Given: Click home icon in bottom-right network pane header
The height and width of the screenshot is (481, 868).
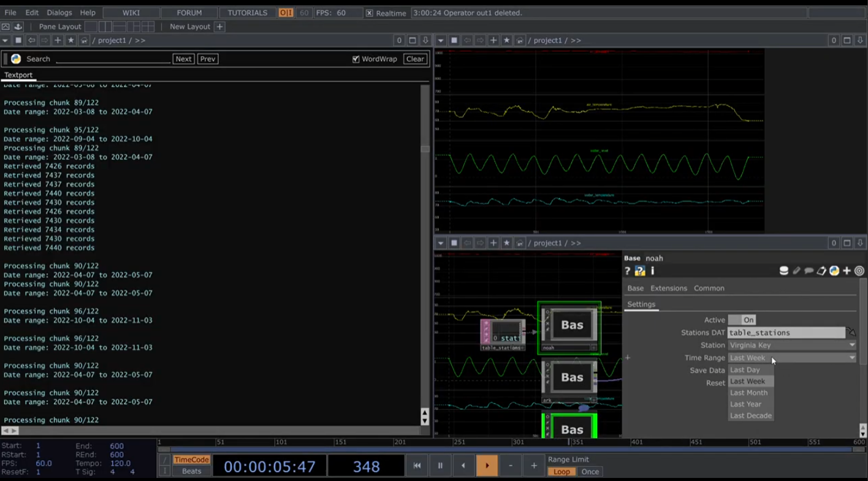Looking at the screenshot, I should (520, 243).
